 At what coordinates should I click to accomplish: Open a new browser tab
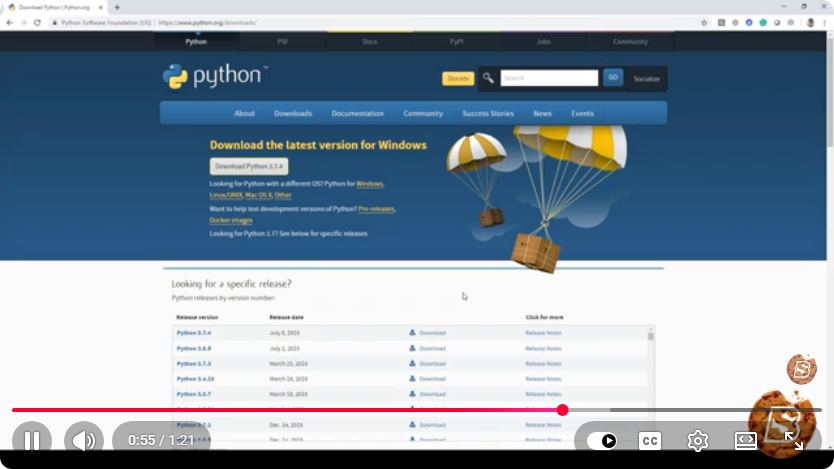click(117, 7)
